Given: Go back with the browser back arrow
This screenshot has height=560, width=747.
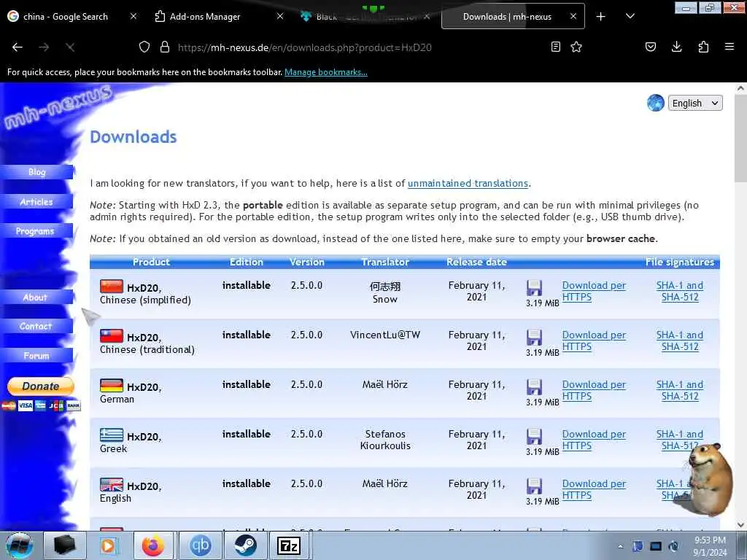Looking at the screenshot, I should (x=18, y=47).
